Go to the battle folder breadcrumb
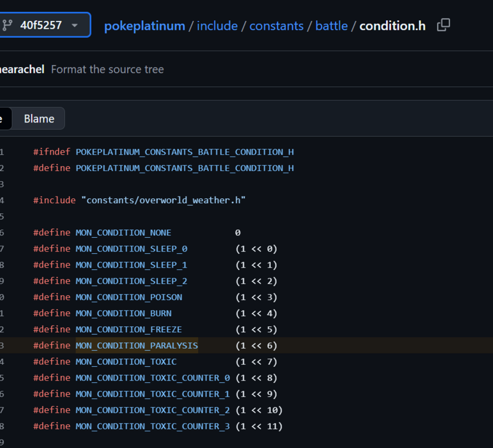 point(331,26)
